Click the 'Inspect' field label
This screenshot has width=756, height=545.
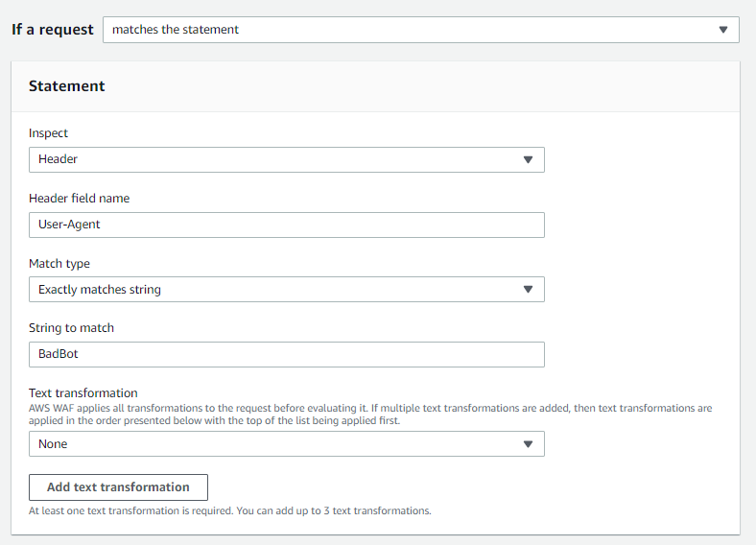point(49,133)
